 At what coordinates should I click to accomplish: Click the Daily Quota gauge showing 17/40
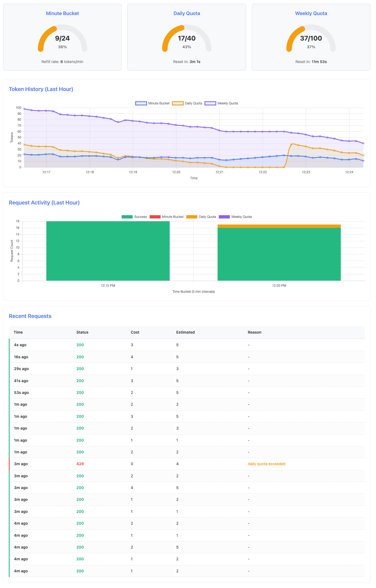[x=187, y=38]
